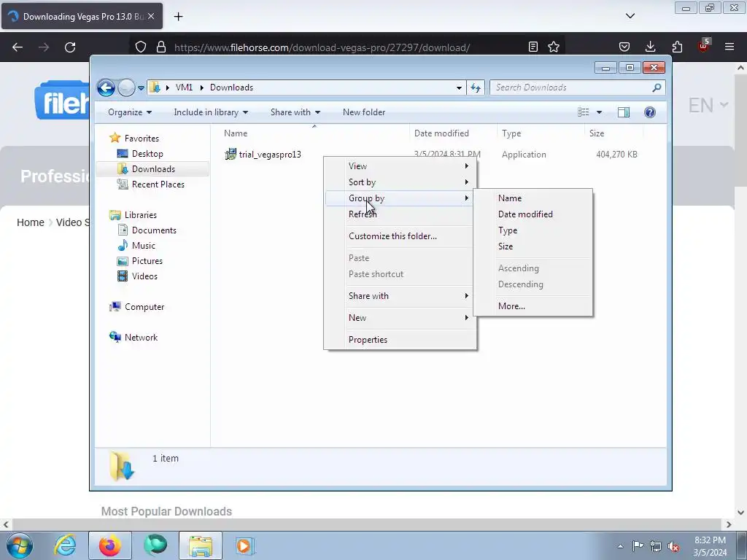This screenshot has height=560, width=747.
Task: Select Downloads in navigation pane
Action: click(153, 169)
